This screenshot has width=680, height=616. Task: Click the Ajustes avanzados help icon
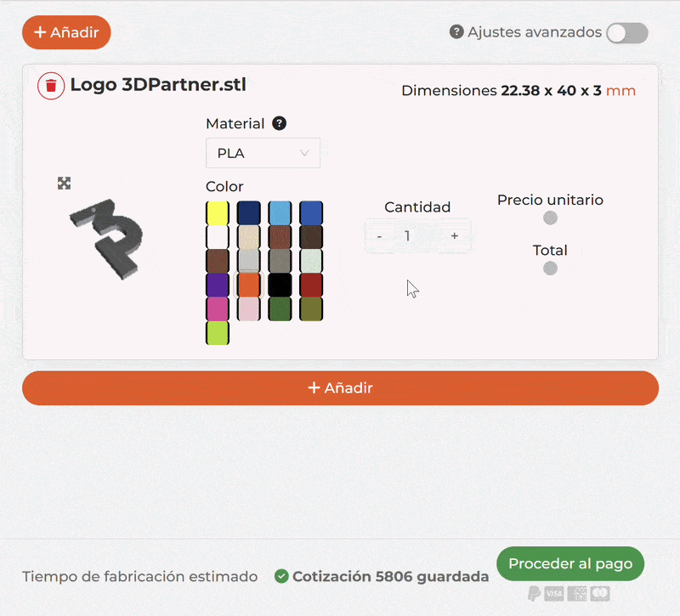(x=456, y=31)
